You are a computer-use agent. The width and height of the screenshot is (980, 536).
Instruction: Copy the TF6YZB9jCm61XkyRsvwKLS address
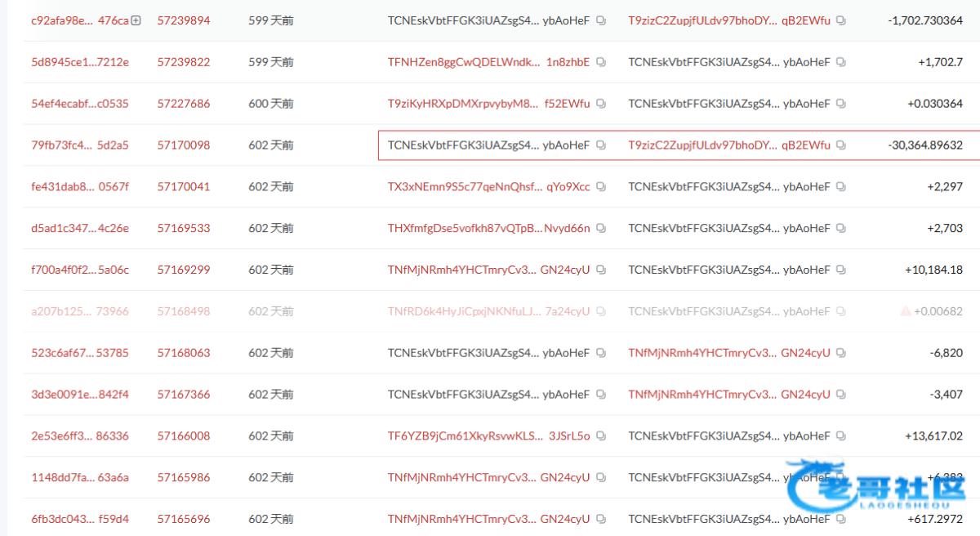click(x=601, y=436)
